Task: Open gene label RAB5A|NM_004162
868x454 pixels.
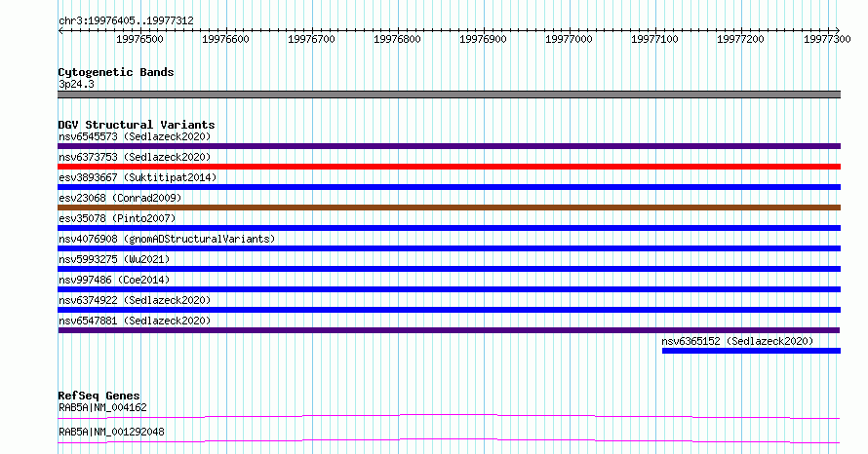Action: point(102,407)
